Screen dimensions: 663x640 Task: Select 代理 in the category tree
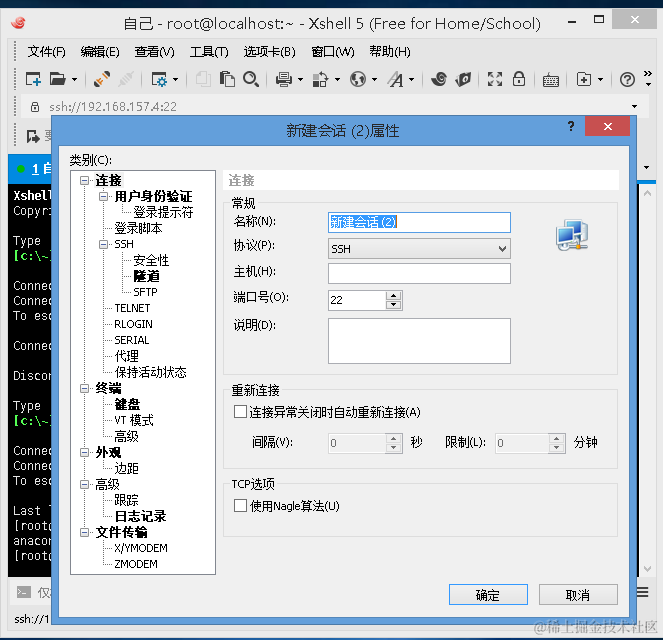pos(126,356)
